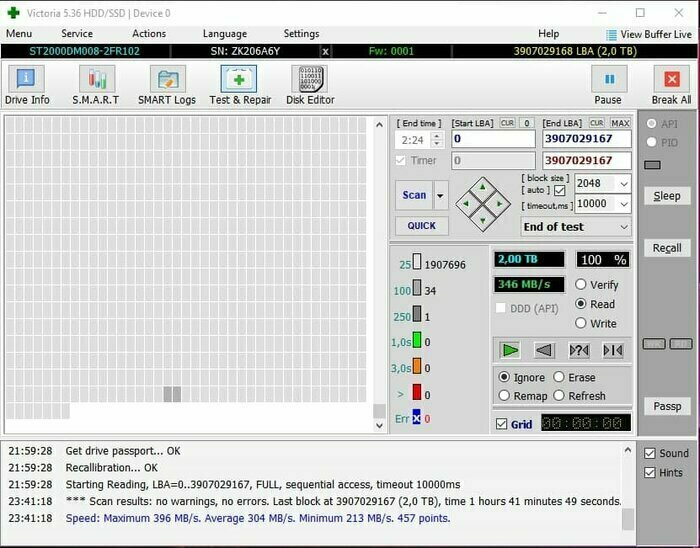Select the API radio button

coord(651,123)
